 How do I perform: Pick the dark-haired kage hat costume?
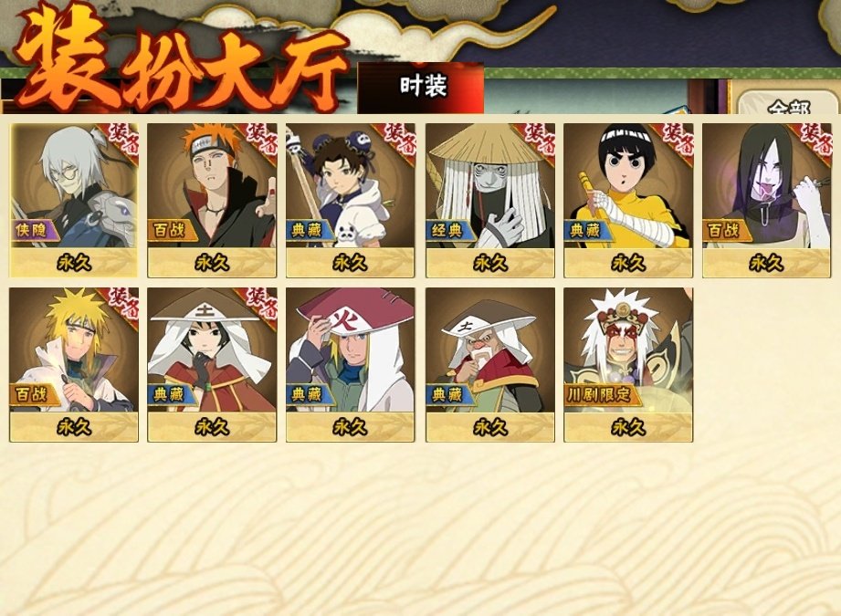click(x=213, y=364)
